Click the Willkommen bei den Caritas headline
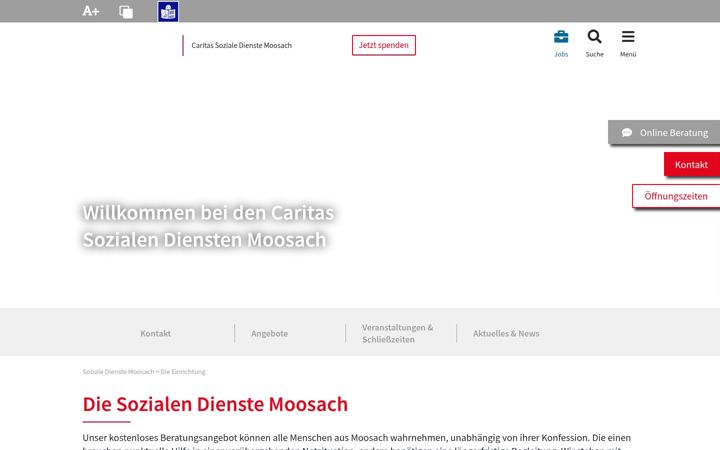This screenshot has height=450, width=720. (x=208, y=226)
